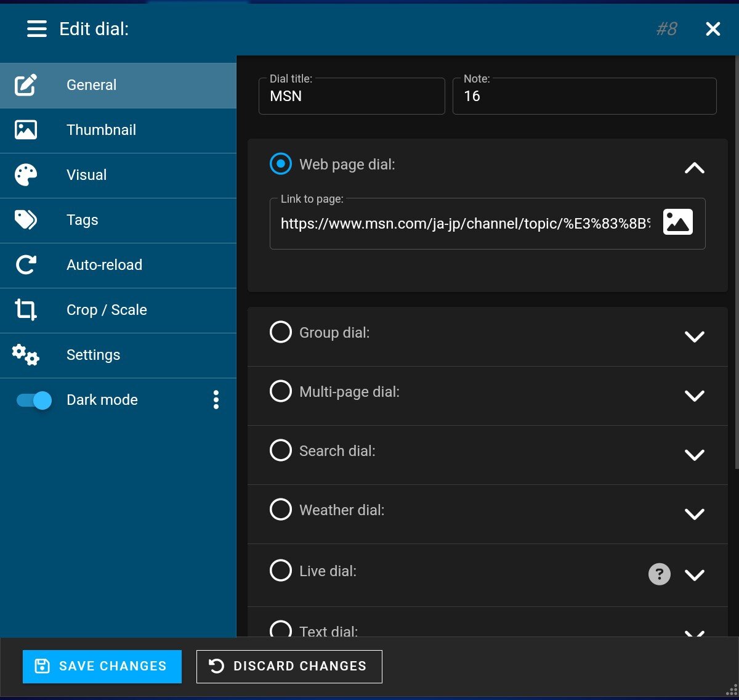Expand the Text dial section chevron

point(694,633)
